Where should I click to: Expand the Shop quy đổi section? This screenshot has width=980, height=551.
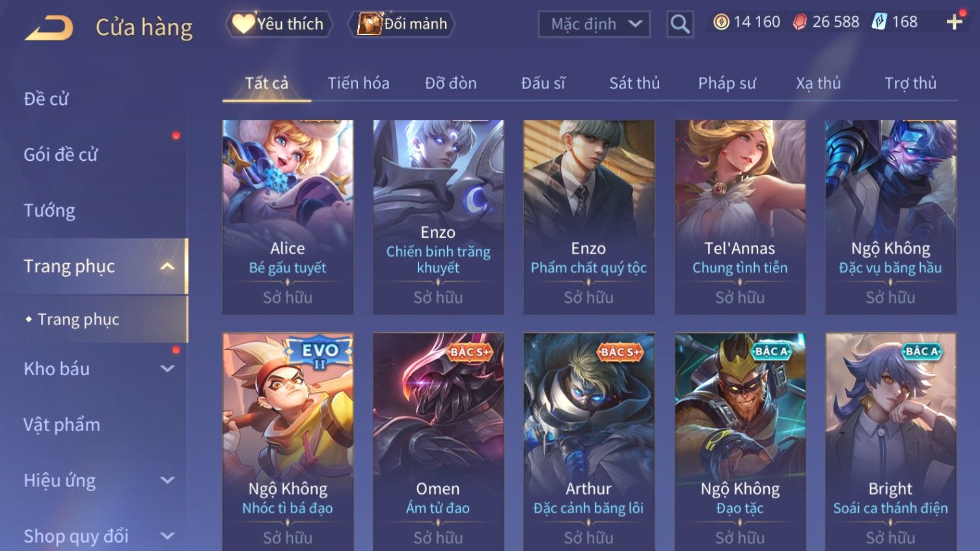[x=167, y=536]
